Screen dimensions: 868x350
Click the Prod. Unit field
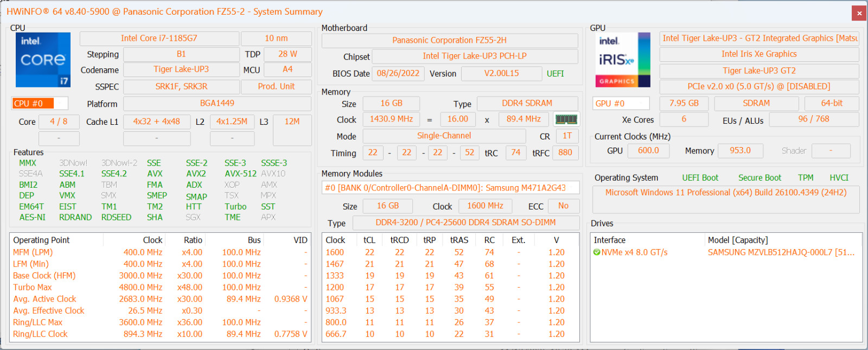click(276, 86)
